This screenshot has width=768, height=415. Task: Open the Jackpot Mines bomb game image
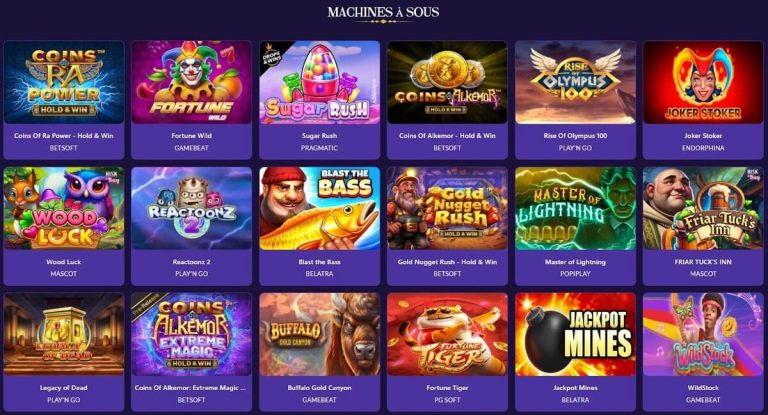click(575, 334)
